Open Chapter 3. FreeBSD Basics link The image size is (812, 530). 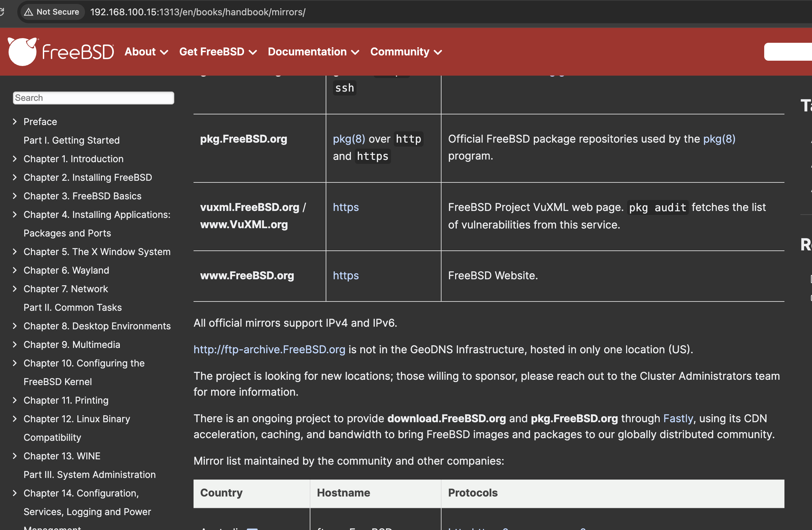pos(83,196)
